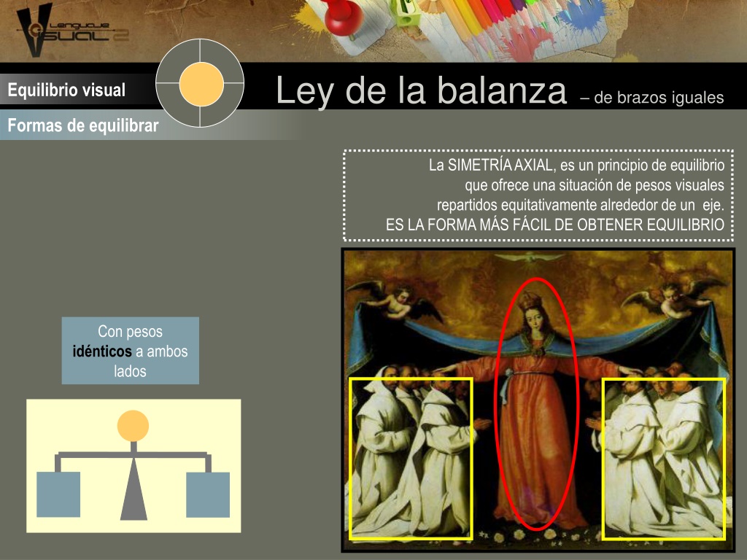
Task: Click the Lenguaje Visual 2 logo
Action: coord(71,29)
